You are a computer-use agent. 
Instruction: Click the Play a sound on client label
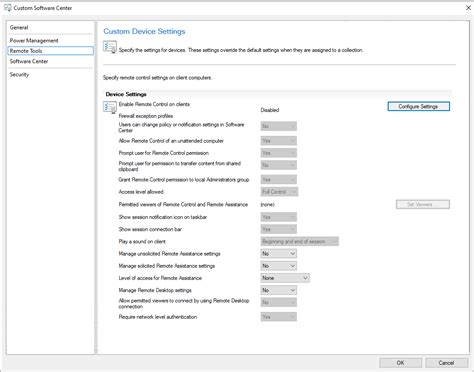(x=142, y=241)
